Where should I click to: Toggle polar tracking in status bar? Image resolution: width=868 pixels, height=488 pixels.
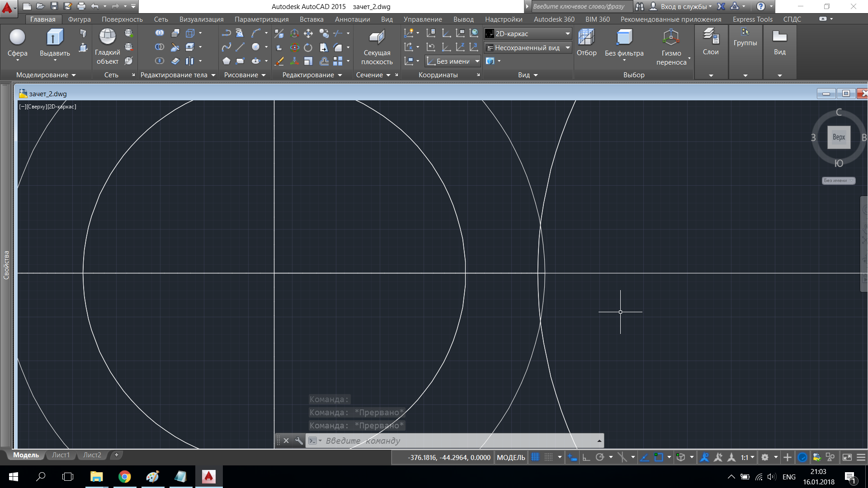coord(600,457)
